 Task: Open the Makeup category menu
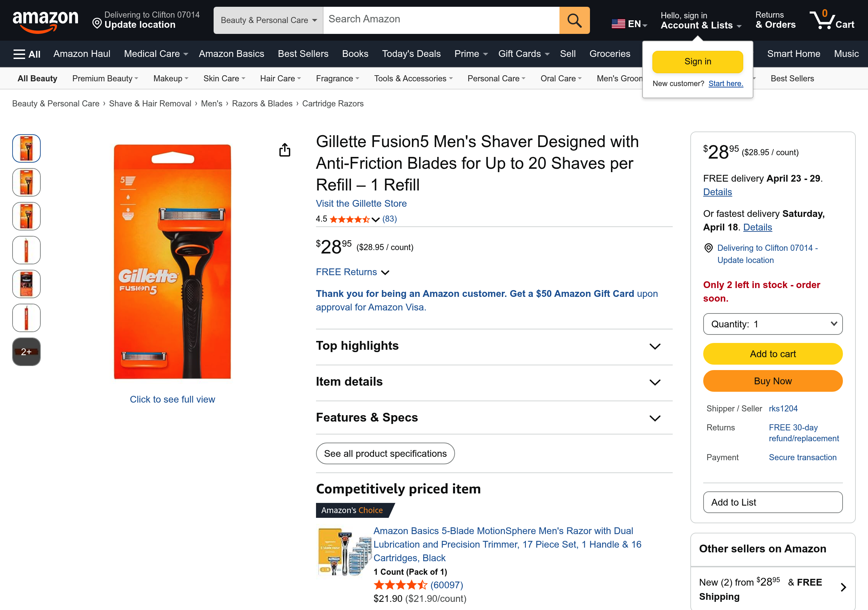coord(170,78)
